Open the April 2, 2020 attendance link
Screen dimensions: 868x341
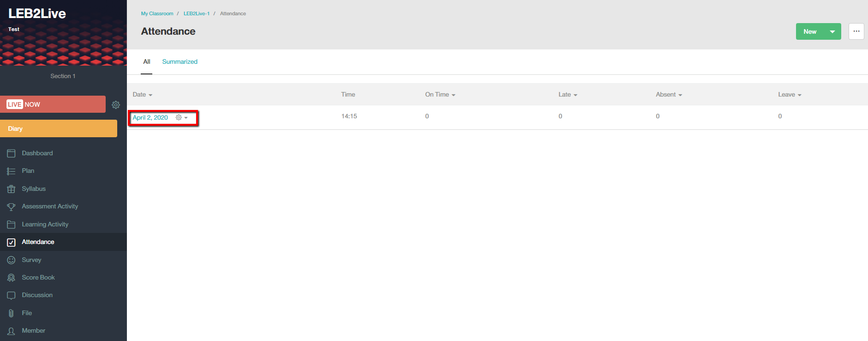tap(150, 118)
